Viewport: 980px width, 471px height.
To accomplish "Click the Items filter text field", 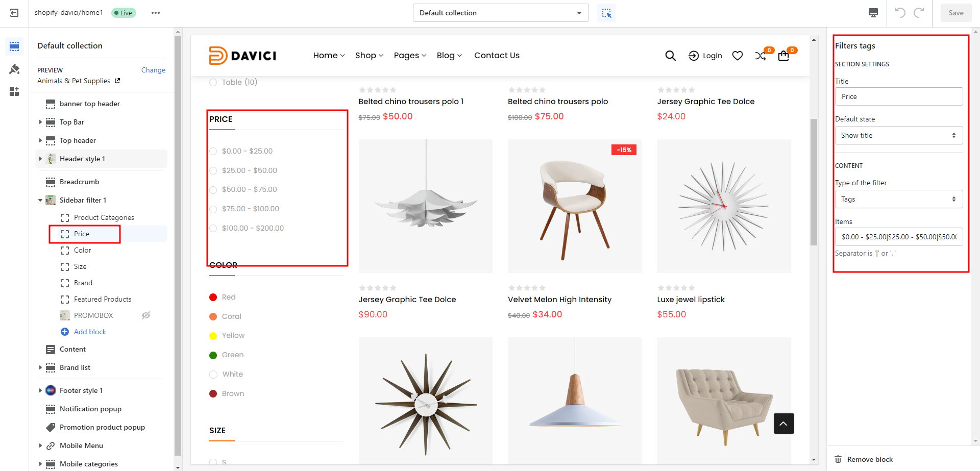I will tap(898, 237).
